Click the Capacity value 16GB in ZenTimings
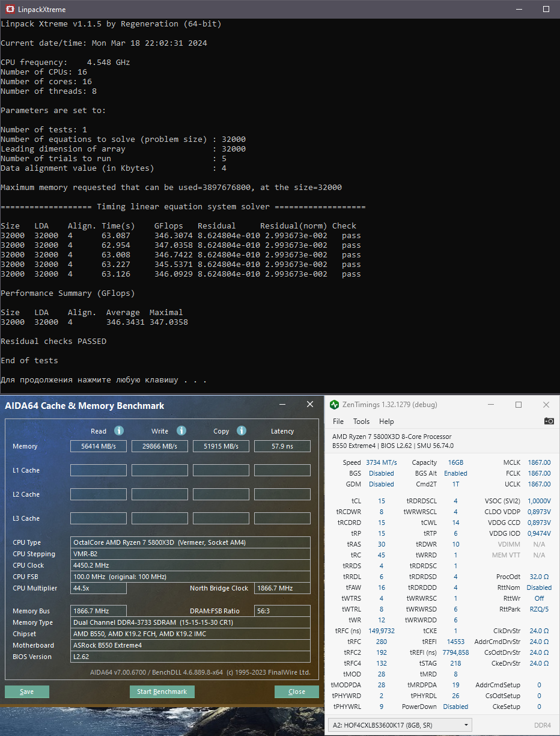The width and height of the screenshot is (560, 736). (x=454, y=462)
